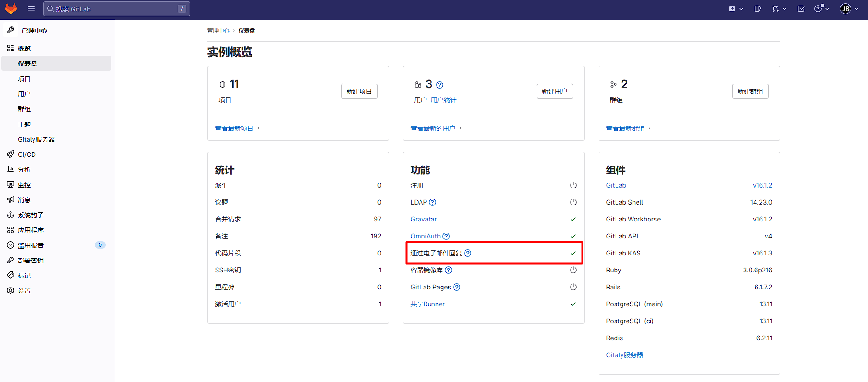Click the 系统钩子 anchor icon
This screenshot has height=382, width=868.
tap(11, 215)
